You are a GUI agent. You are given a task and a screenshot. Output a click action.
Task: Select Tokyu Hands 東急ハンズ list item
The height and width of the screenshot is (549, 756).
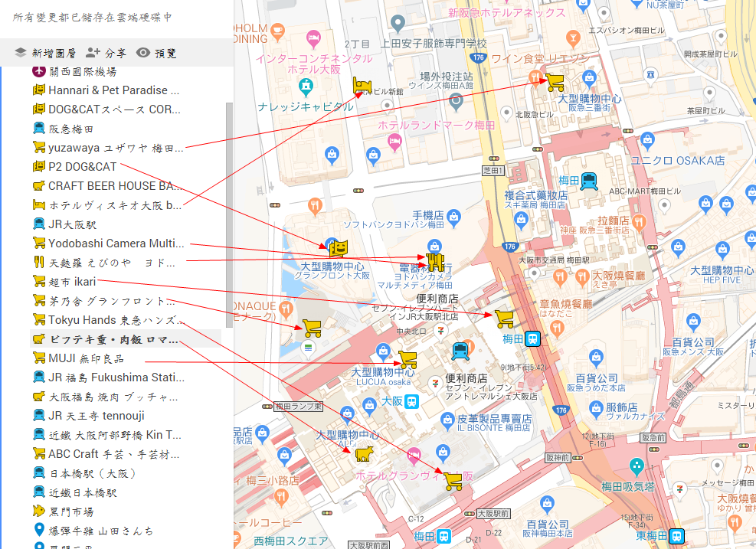pyautogui.click(x=109, y=320)
